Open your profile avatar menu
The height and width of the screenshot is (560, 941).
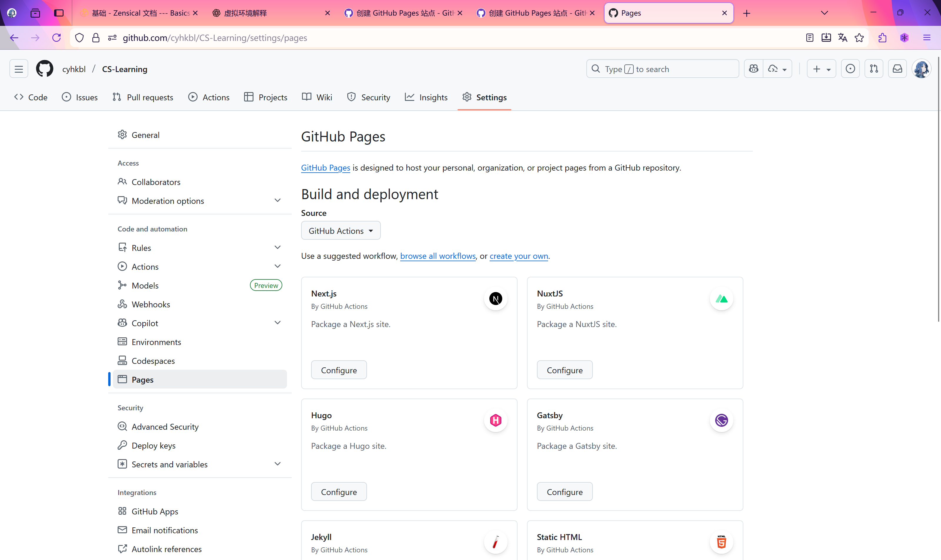pos(922,68)
